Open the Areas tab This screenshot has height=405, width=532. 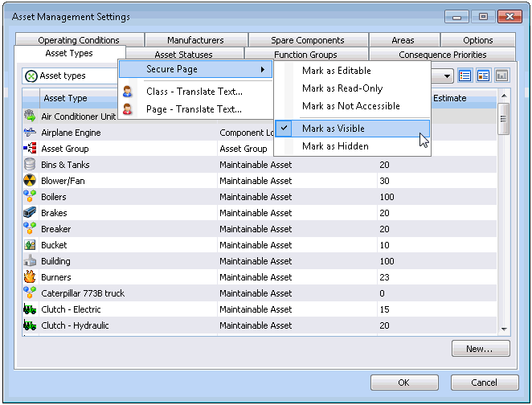point(403,40)
